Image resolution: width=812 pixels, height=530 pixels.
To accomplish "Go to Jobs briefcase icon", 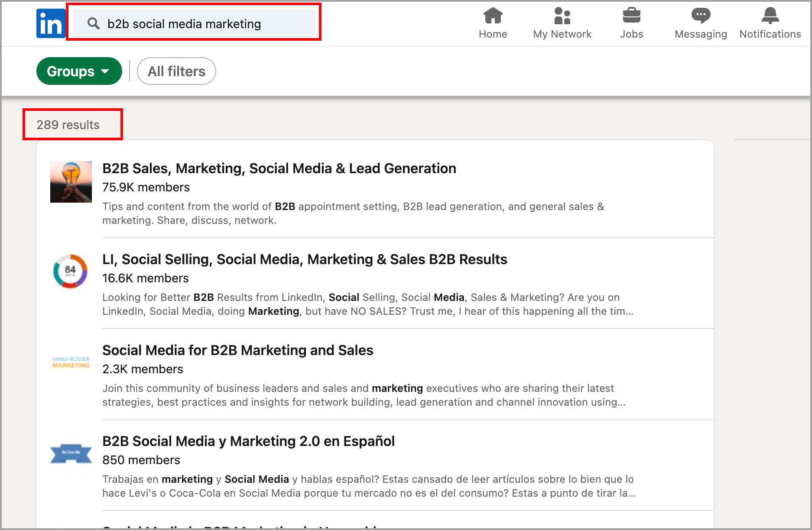I will coord(631,16).
